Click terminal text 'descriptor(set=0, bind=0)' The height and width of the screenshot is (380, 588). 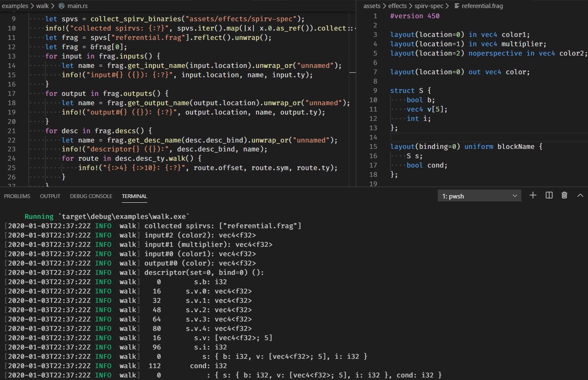[x=196, y=272]
